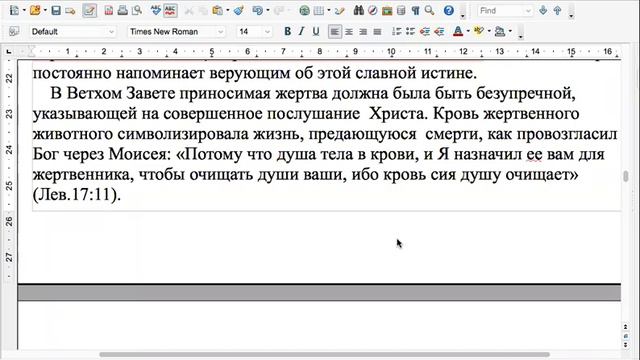The image size is (640, 360).
Task: Select Align Right
Action: [363, 31]
